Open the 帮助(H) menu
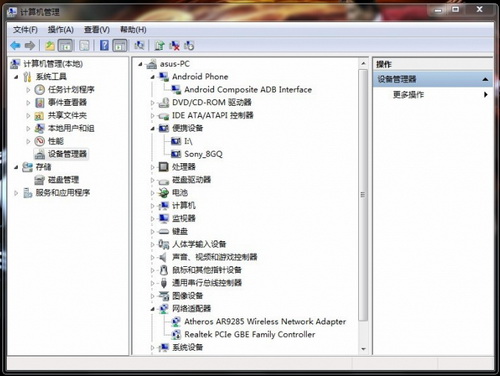Image resolution: width=500 pixels, height=376 pixels. click(133, 30)
